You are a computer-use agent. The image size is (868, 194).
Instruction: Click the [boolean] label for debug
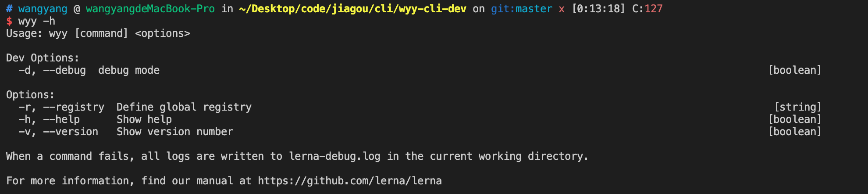[795, 70]
